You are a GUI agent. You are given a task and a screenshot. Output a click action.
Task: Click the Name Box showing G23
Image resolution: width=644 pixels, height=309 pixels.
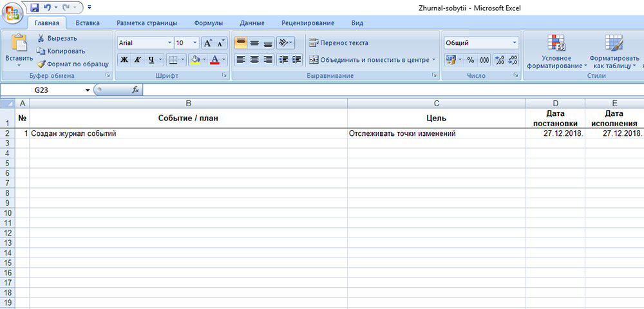click(42, 90)
